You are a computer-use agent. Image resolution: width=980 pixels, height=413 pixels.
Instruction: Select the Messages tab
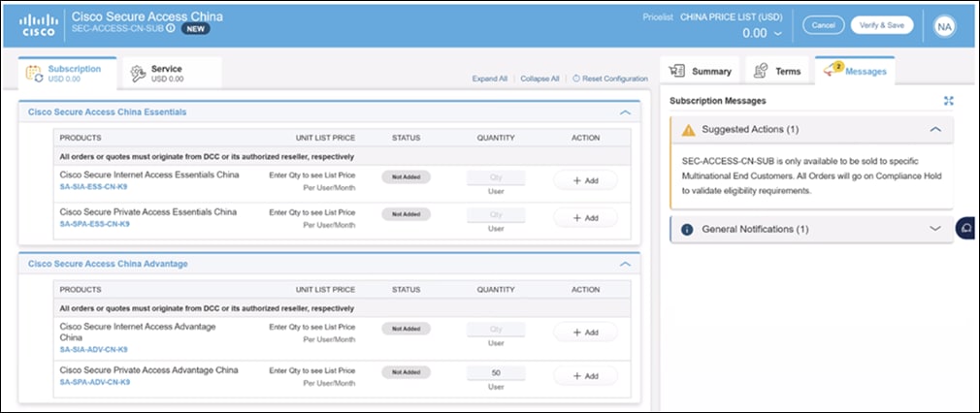point(855,71)
